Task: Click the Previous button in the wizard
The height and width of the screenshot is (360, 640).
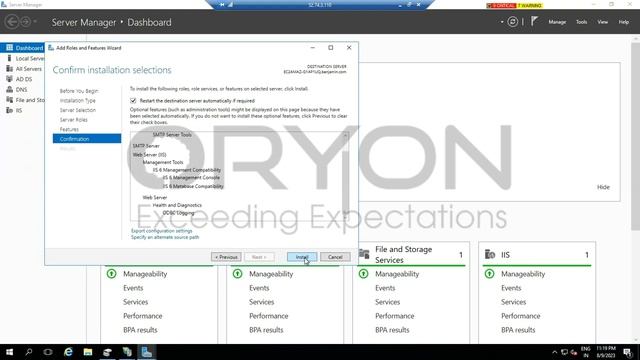Action: click(x=226, y=257)
